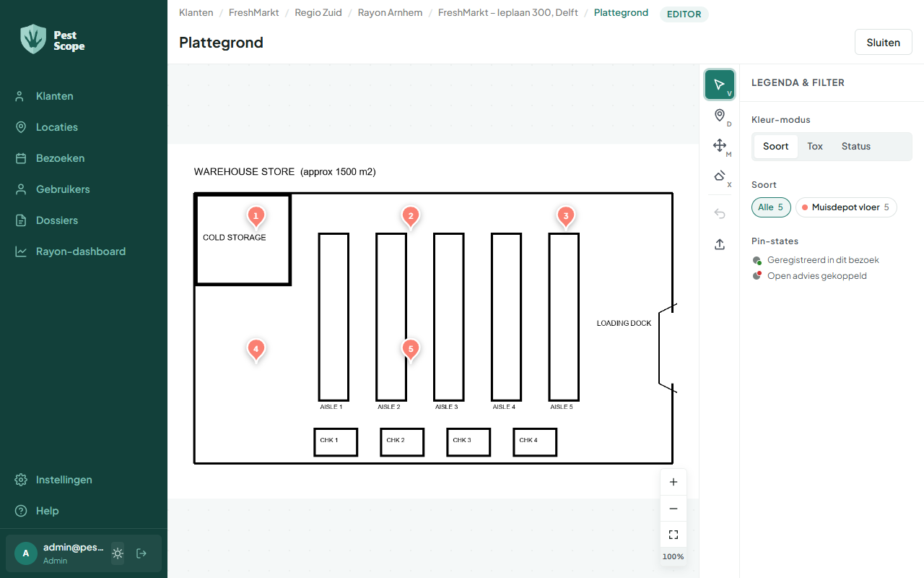Screen dimensions: 924x578
Task: Click the Bezoeken calendar icon in the sidebar
Action: [x=20, y=158]
